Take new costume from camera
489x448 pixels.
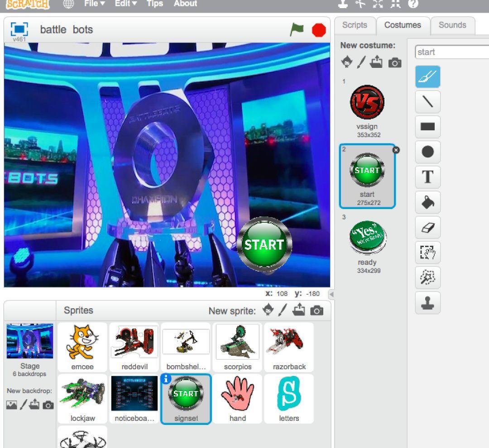tap(395, 62)
